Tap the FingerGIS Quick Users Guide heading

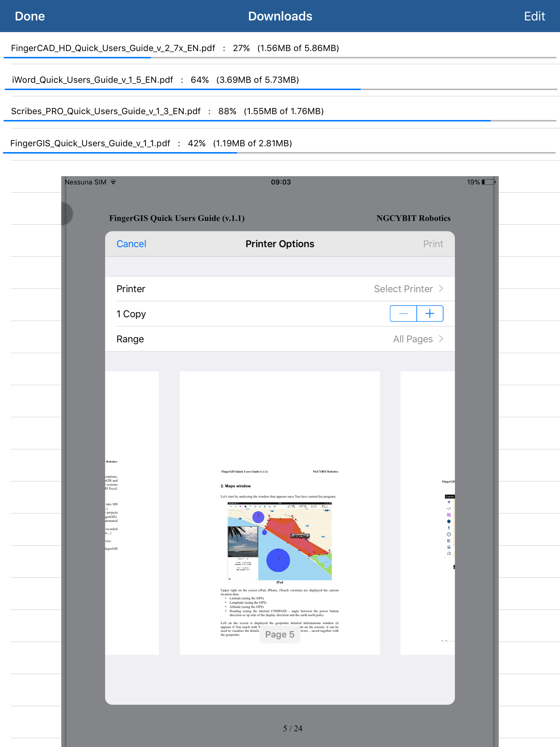click(177, 218)
